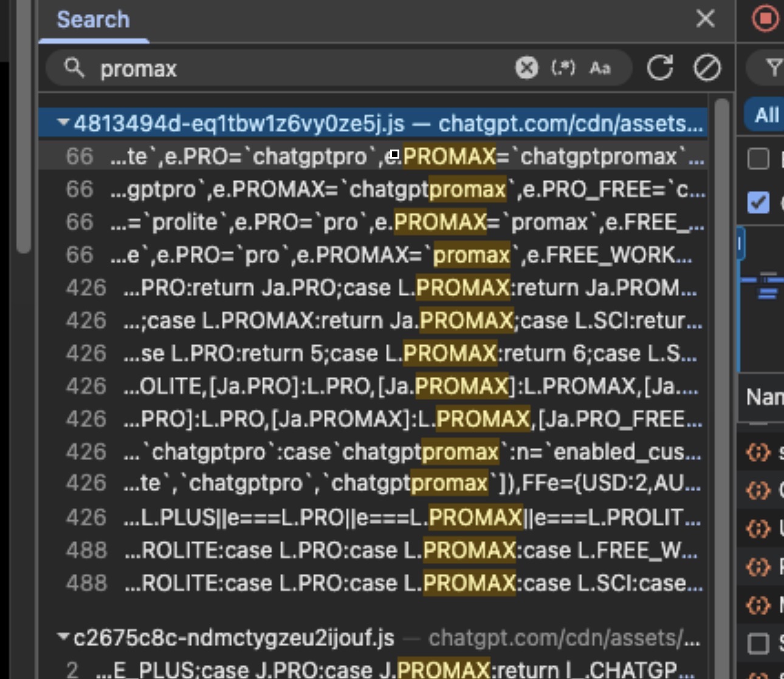Refresh the search results
This screenshot has width=784, height=679.
coord(659,67)
